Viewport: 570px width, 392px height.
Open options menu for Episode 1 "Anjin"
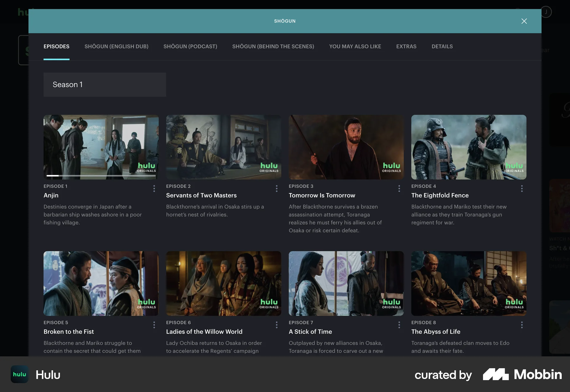[x=154, y=189]
